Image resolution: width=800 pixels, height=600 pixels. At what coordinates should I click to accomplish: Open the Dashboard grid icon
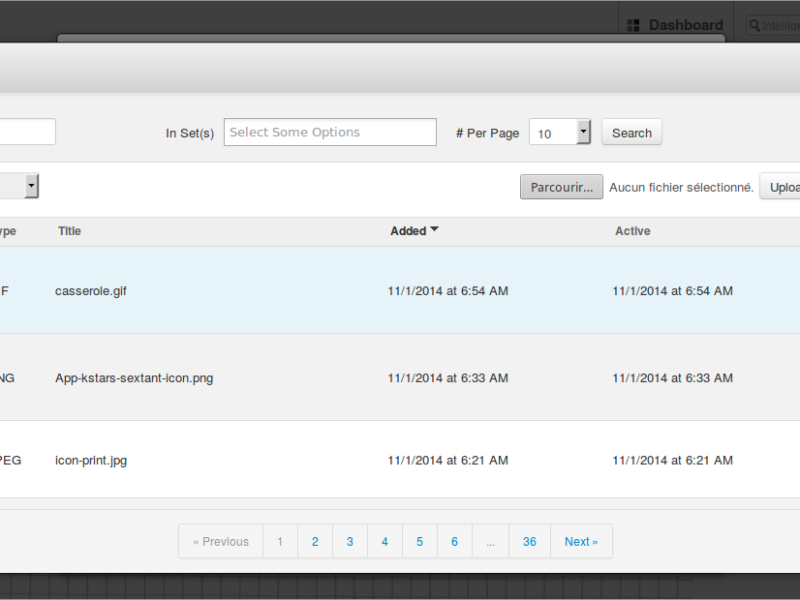coord(633,25)
